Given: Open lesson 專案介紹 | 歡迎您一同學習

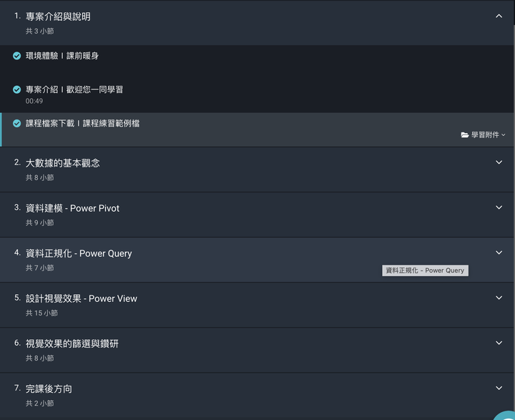Looking at the screenshot, I should 74,89.
